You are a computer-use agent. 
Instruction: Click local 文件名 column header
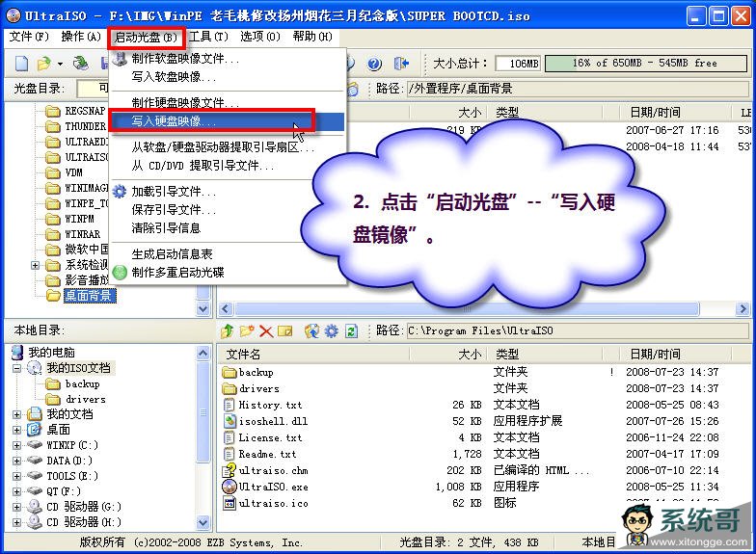point(313,355)
